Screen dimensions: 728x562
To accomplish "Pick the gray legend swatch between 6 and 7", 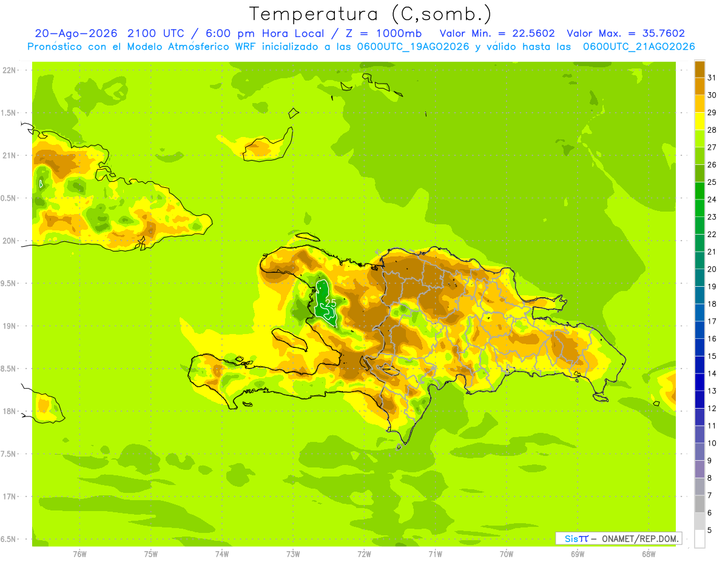I will 699,504.
